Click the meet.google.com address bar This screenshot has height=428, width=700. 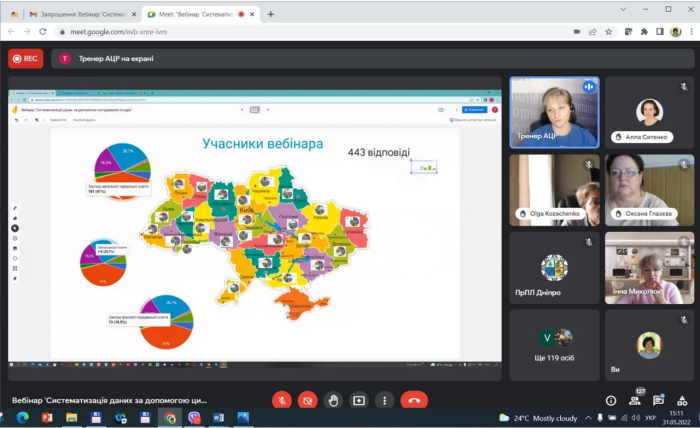(x=300, y=31)
